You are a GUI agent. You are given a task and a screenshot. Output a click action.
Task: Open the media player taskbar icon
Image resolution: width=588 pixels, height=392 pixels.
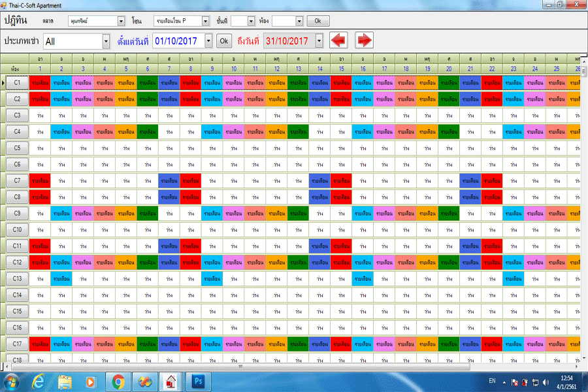click(x=91, y=380)
